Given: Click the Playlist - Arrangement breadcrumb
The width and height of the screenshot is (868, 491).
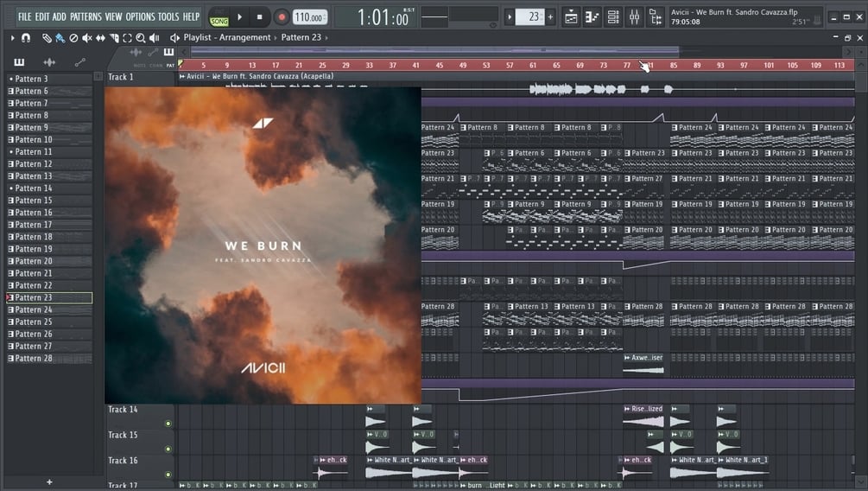Looking at the screenshot, I should pyautogui.click(x=227, y=38).
